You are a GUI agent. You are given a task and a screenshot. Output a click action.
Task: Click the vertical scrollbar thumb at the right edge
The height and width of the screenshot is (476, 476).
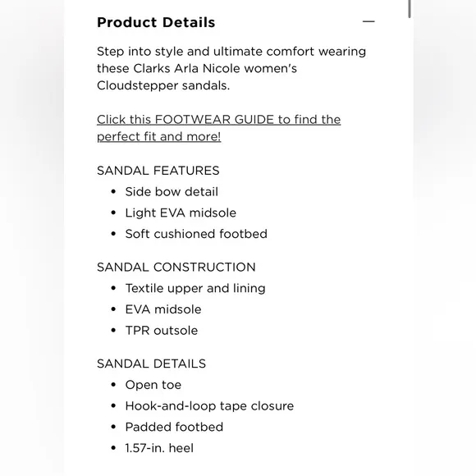(x=410, y=8)
